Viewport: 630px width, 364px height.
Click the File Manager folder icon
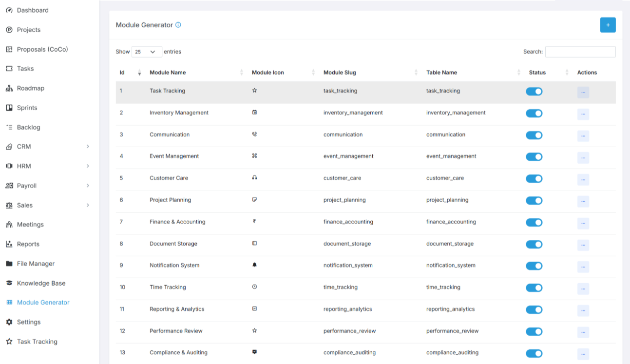click(9, 264)
